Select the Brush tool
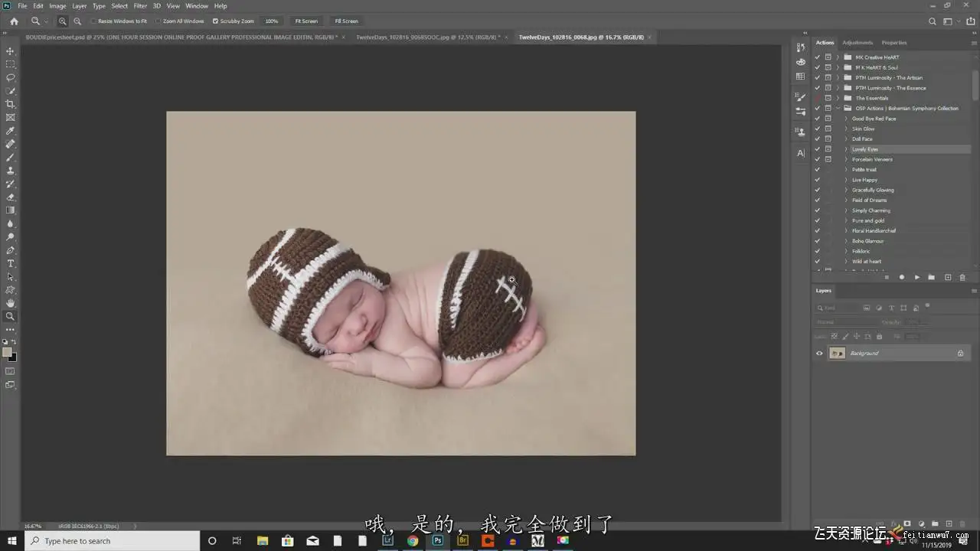 11,157
